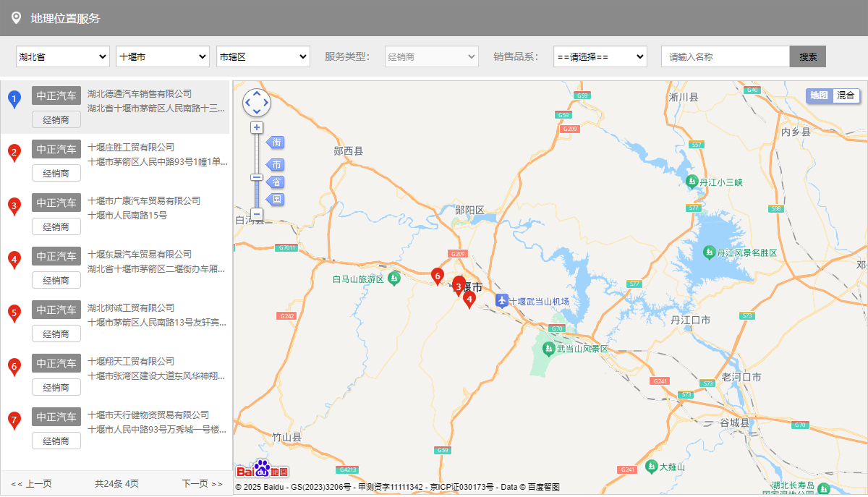The image size is (868, 497).
Task: Click the 大薤山 scenic icon on map
Action: pyautogui.click(x=651, y=466)
